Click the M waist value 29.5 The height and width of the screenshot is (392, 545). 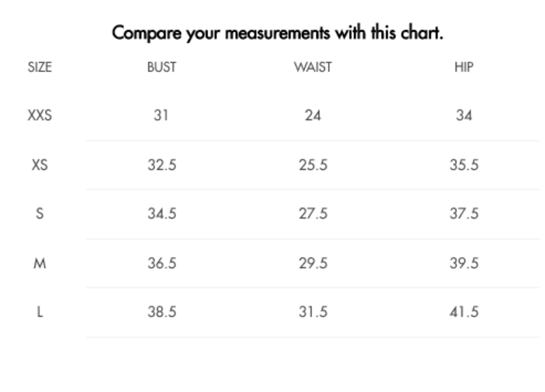pyautogui.click(x=312, y=264)
